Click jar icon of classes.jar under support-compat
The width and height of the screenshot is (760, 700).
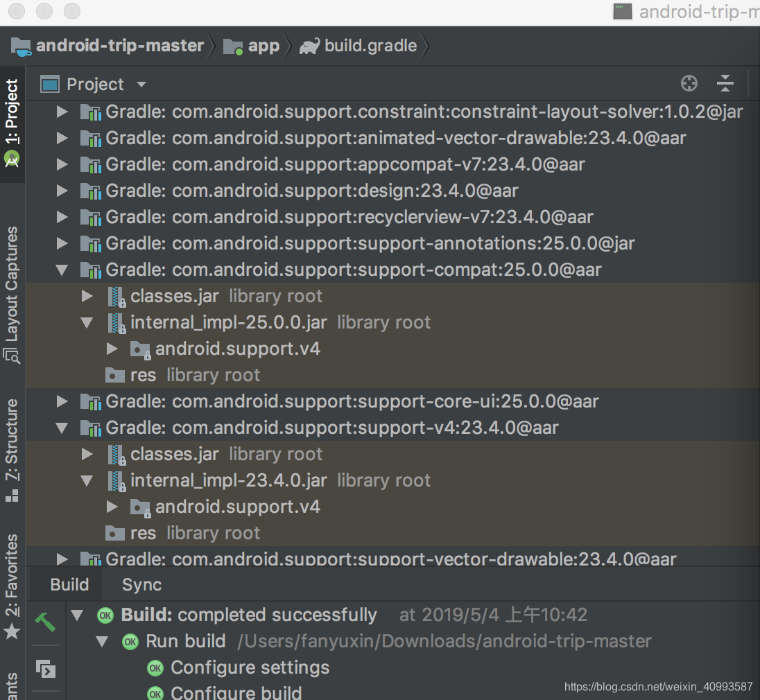tap(116, 297)
